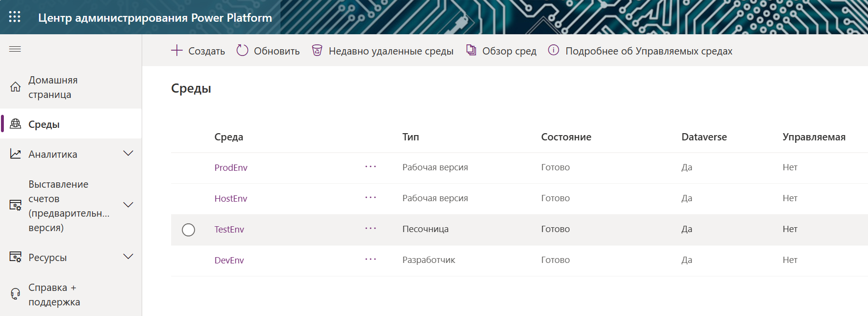Click the Обновить refresh icon
Viewport: 868px width, 316px height.
click(242, 51)
